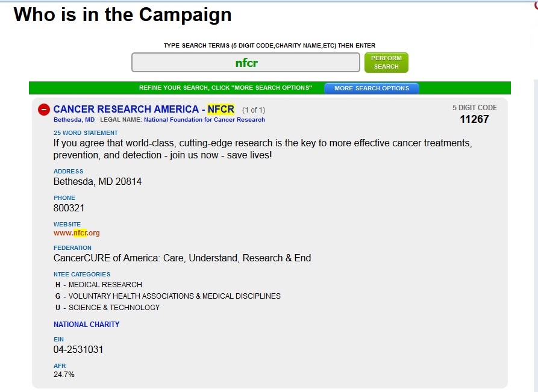Click the National Charity label
The height and width of the screenshot is (392, 538).
coord(87,324)
